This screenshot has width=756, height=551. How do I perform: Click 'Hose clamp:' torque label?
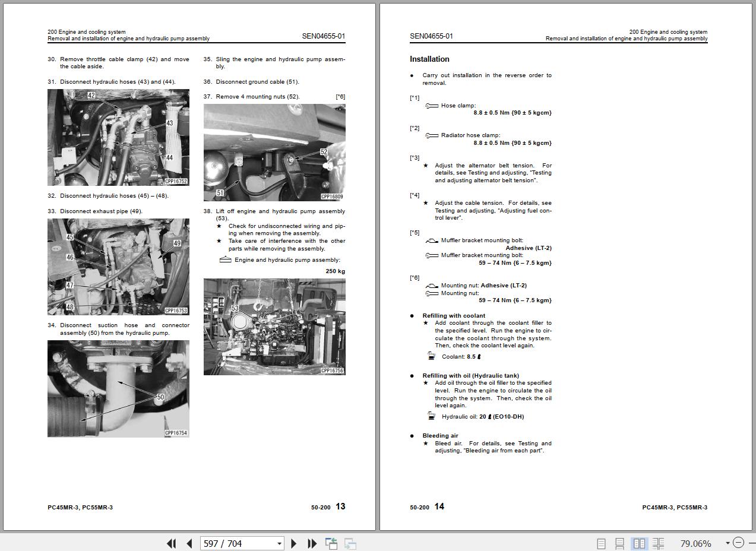(458, 106)
